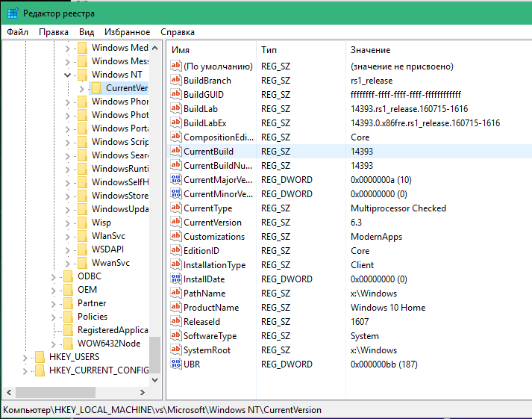Screen dimensions: 532x419
Task: Click the registry path in status bar
Action: (x=162, y=410)
